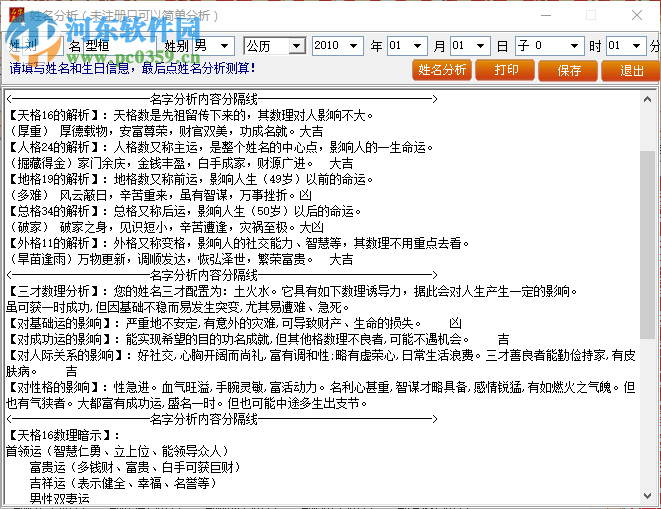The width and height of the screenshot is (661, 509).
Task: Click the 退出 exit button
Action: point(631,70)
